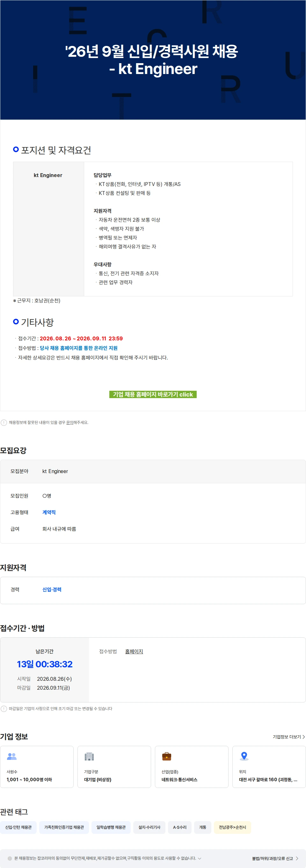Select the 일학습병행 채용관 tag

111,827
